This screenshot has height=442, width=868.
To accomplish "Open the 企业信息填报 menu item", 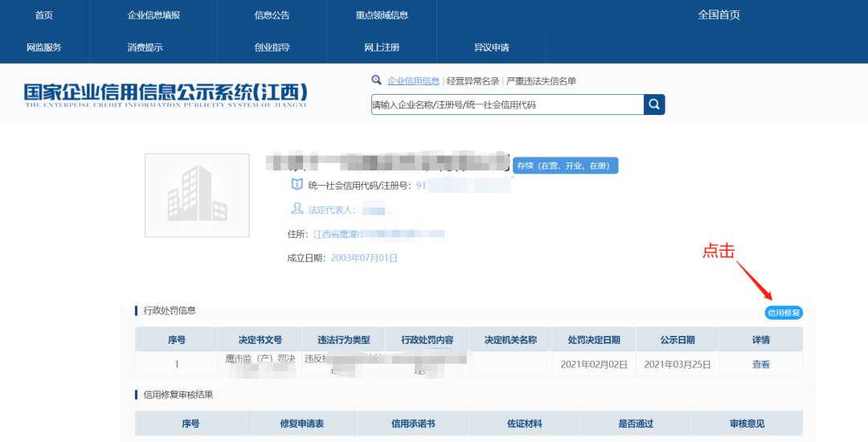I will click(x=154, y=15).
